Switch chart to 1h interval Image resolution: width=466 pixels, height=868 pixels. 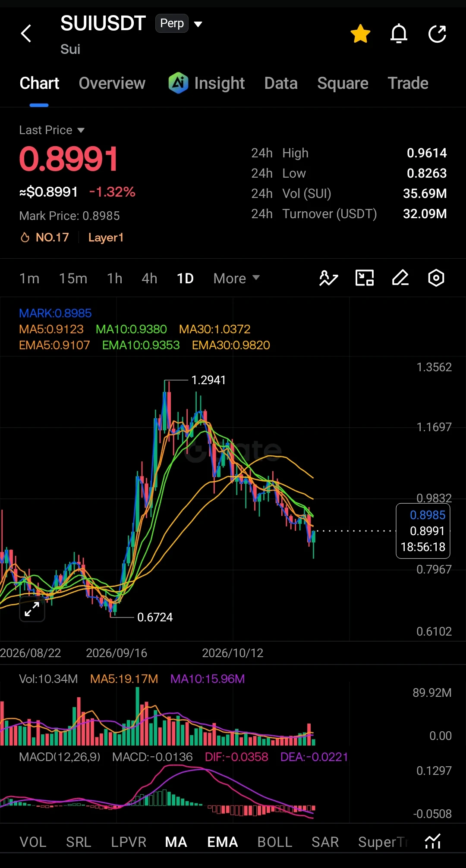(x=115, y=279)
